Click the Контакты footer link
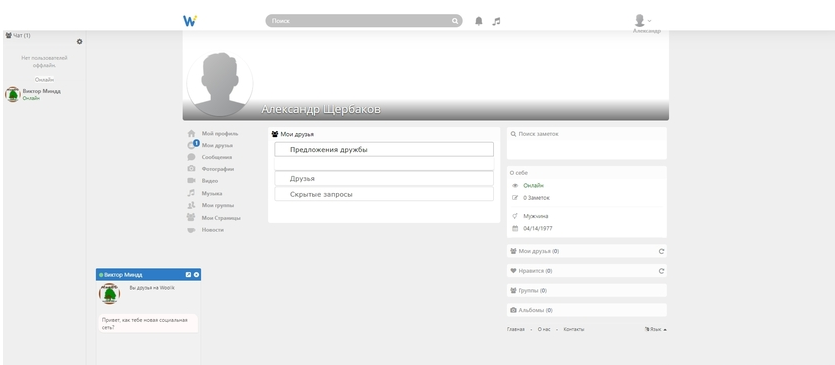This screenshot has height=365, width=835. click(x=574, y=329)
